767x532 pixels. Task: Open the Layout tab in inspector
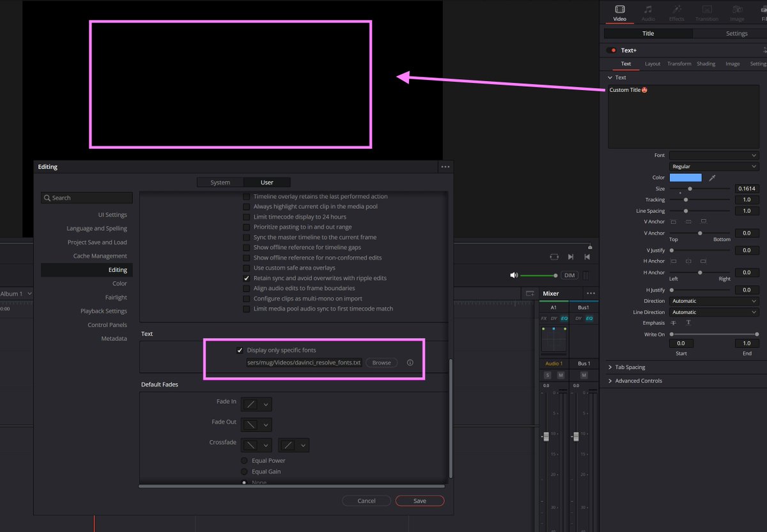click(x=653, y=64)
